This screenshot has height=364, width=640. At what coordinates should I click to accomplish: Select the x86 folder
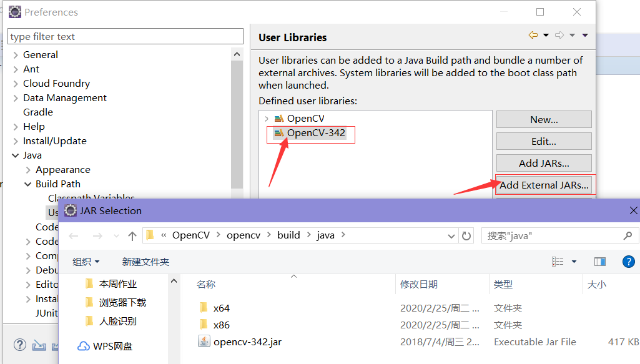221,325
